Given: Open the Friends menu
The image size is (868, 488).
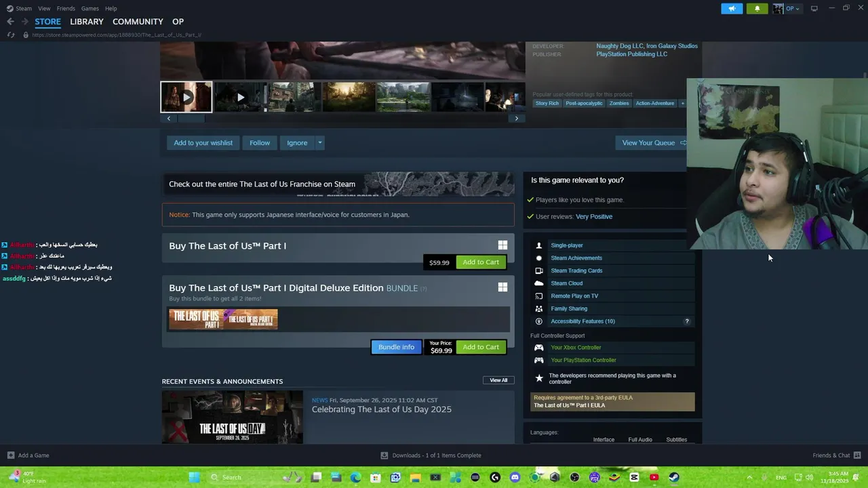Looking at the screenshot, I should point(66,8).
